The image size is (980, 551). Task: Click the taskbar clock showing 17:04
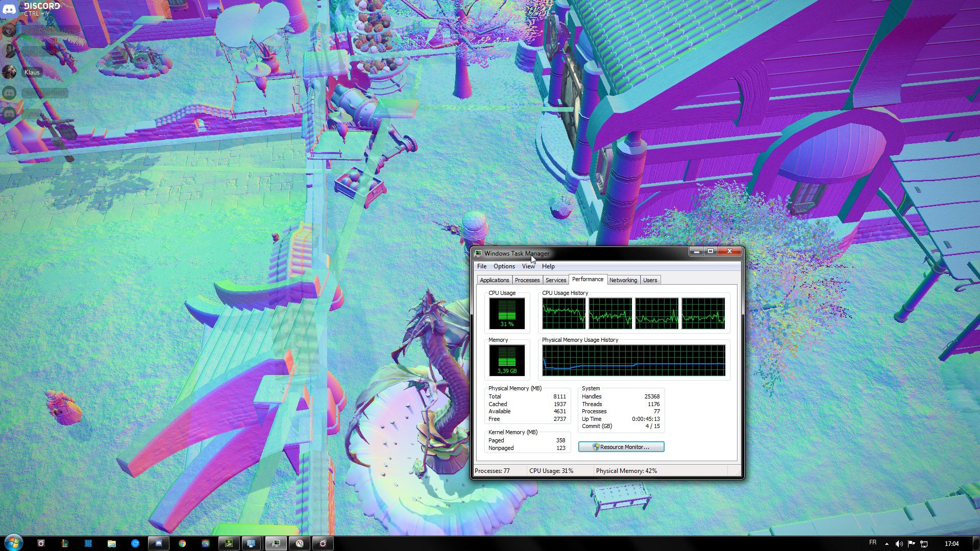[x=951, y=544]
